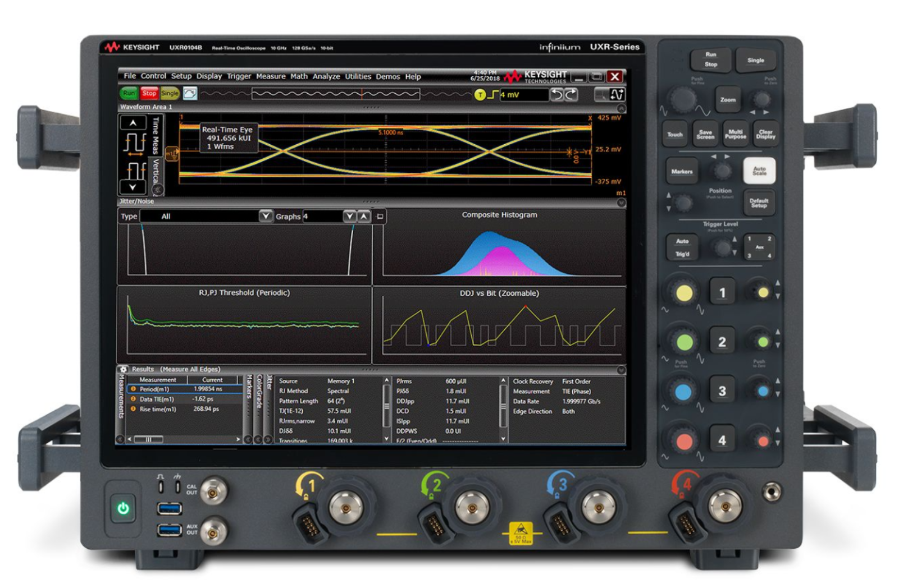The width and height of the screenshot is (917, 588).
Task: Click the horizontal scrollbar thumb under Measurements table
Action: click(x=148, y=439)
